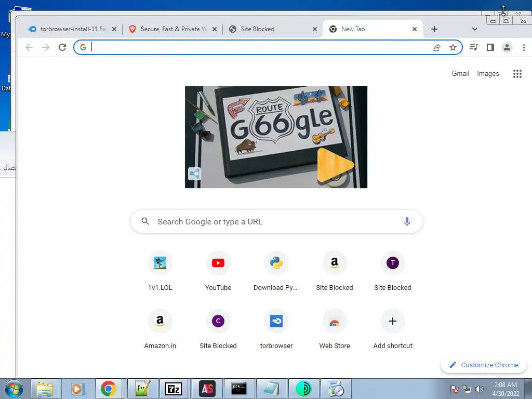Image resolution: width=532 pixels, height=399 pixels.
Task: Open the Gmail link
Action: coord(460,74)
